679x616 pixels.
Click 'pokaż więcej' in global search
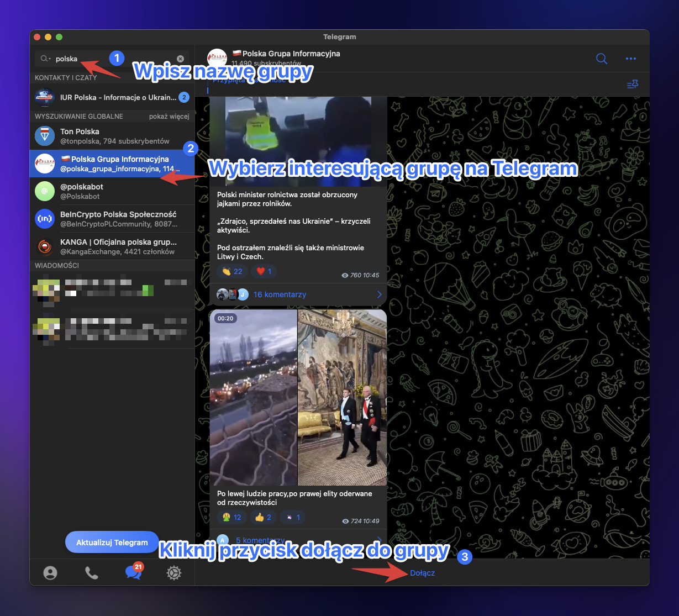pos(169,117)
